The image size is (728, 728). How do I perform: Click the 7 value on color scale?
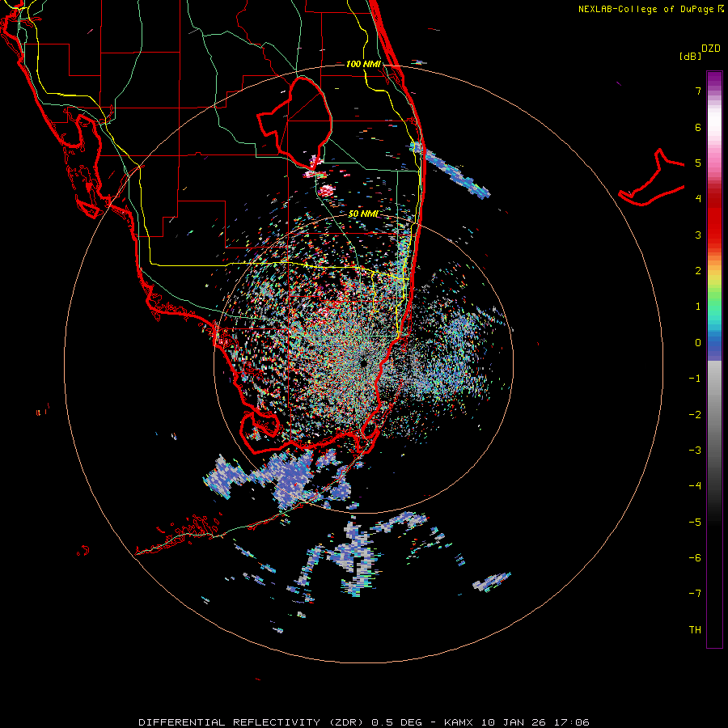pyautogui.click(x=698, y=91)
